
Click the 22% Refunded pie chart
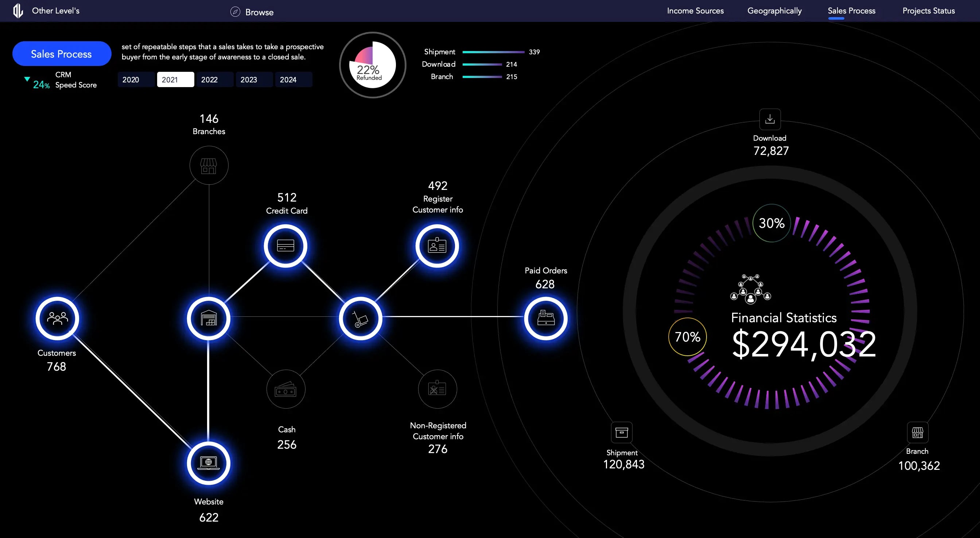[373, 65]
